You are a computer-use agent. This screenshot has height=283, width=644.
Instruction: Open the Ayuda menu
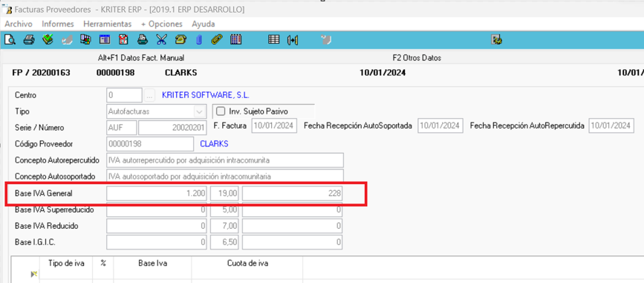pyautogui.click(x=204, y=24)
